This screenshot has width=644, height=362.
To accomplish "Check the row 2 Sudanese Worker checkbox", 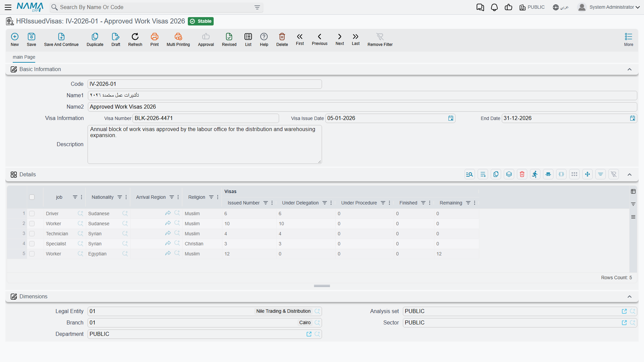I will (x=32, y=224).
